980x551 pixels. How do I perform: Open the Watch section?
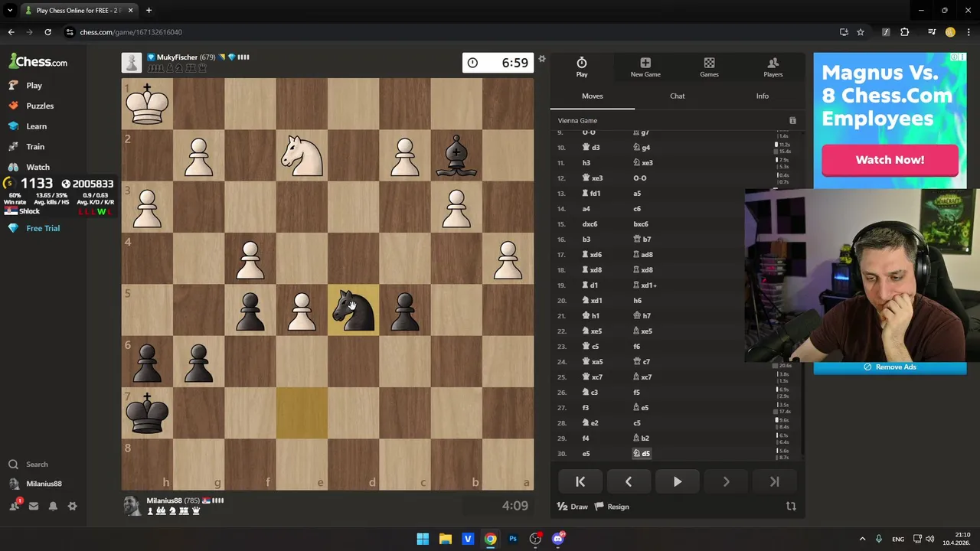pos(29,167)
